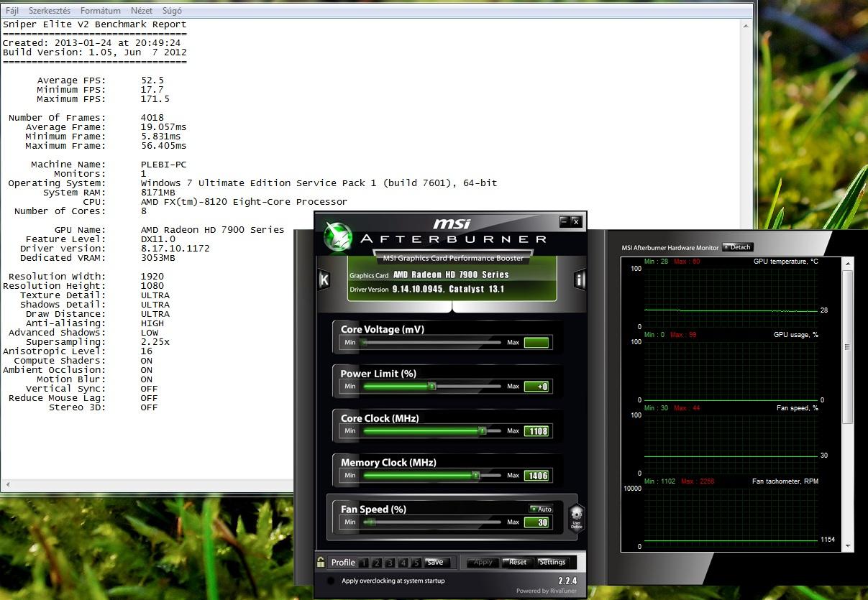Open the Nézet menu in Notepad
The width and height of the screenshot is (868, 600).
pos(142,11)
